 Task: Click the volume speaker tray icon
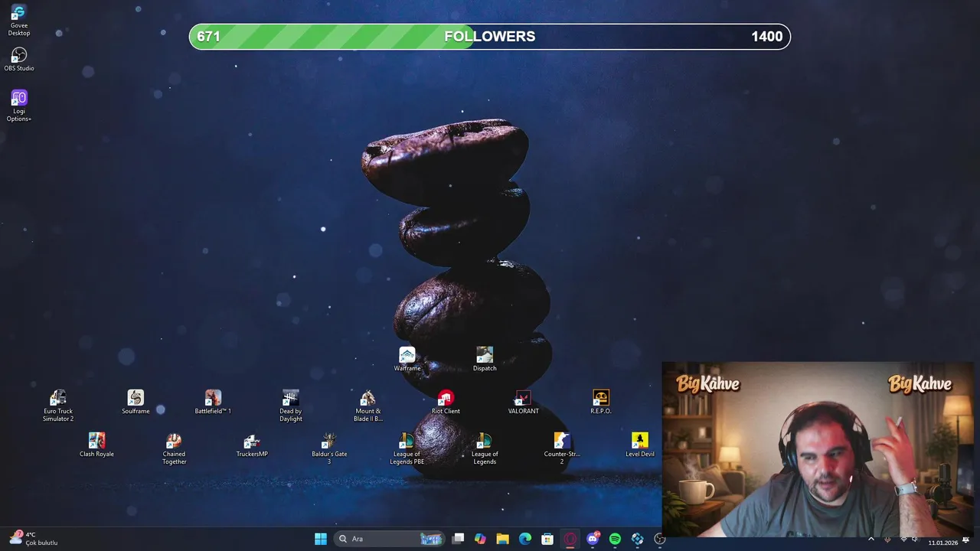click(x=915, y=539)
